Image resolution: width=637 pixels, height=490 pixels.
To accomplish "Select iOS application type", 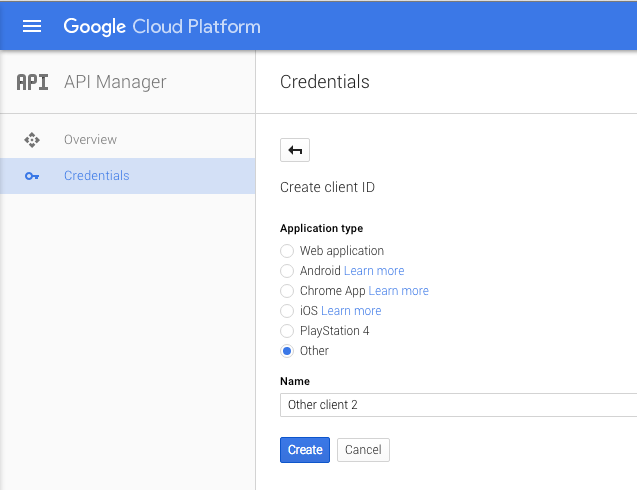I will 287,311.
